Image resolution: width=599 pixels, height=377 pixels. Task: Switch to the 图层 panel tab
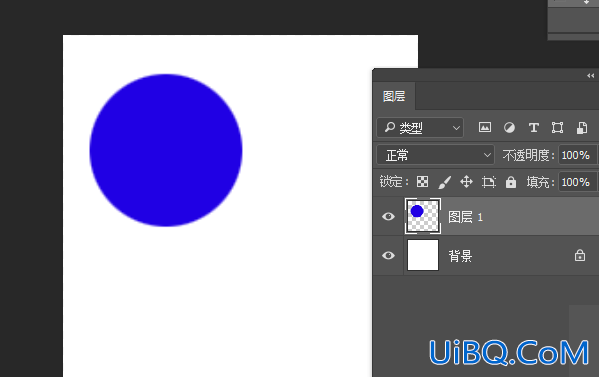pos(394,96)
